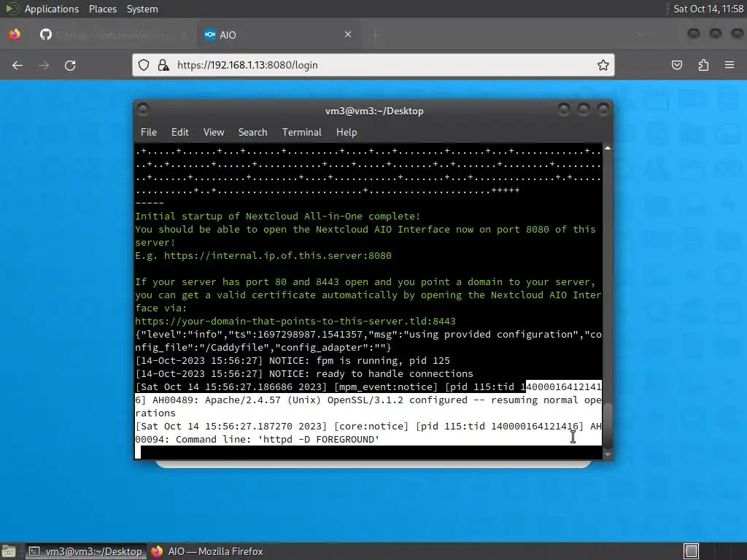This screenshot has height=560, width=747.
Task: Open the terminal Search menu
Action: pos(252,133)
